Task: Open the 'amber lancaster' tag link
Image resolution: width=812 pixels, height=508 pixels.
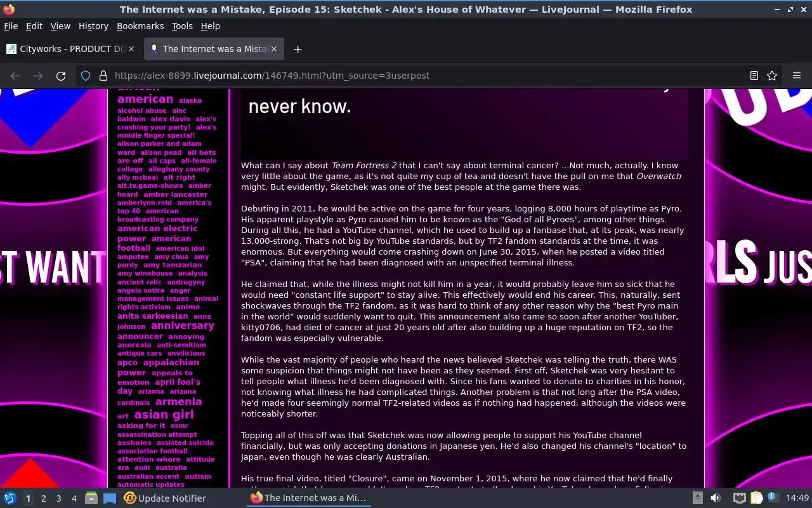Action: click(x=175, y=194)
